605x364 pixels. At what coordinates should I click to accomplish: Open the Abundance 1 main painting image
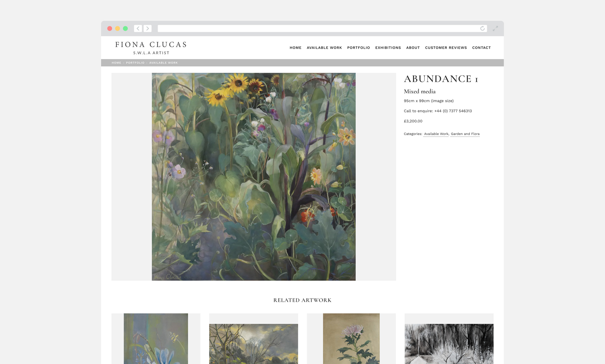254,177
